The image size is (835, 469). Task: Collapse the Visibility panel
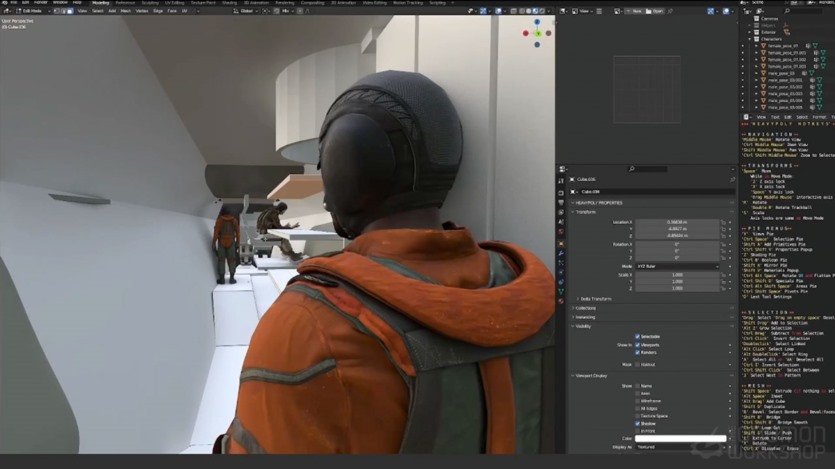click(x=582, y=326)
